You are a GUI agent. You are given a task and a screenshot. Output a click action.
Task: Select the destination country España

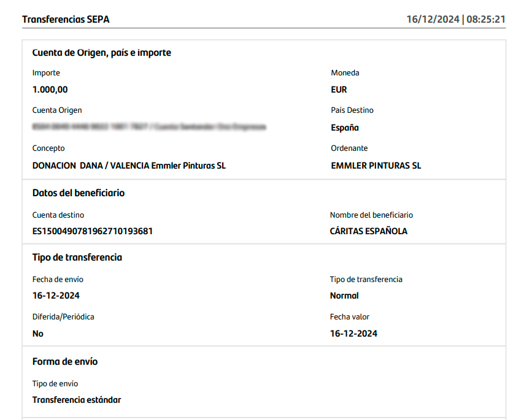345,128
